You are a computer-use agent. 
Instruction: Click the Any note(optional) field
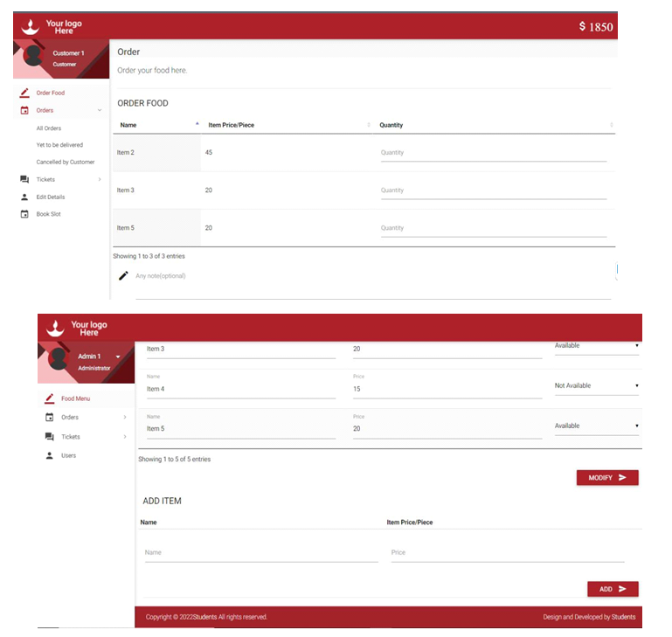click(373, 283)
